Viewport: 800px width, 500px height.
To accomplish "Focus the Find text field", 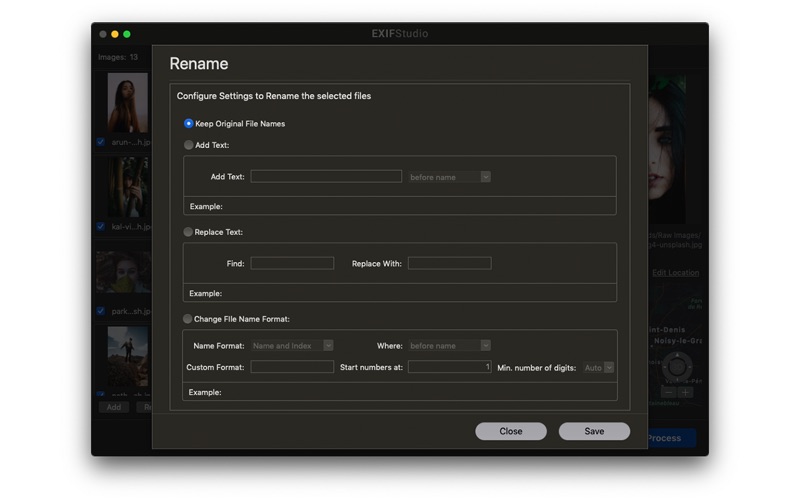I will tap(292, 263).
